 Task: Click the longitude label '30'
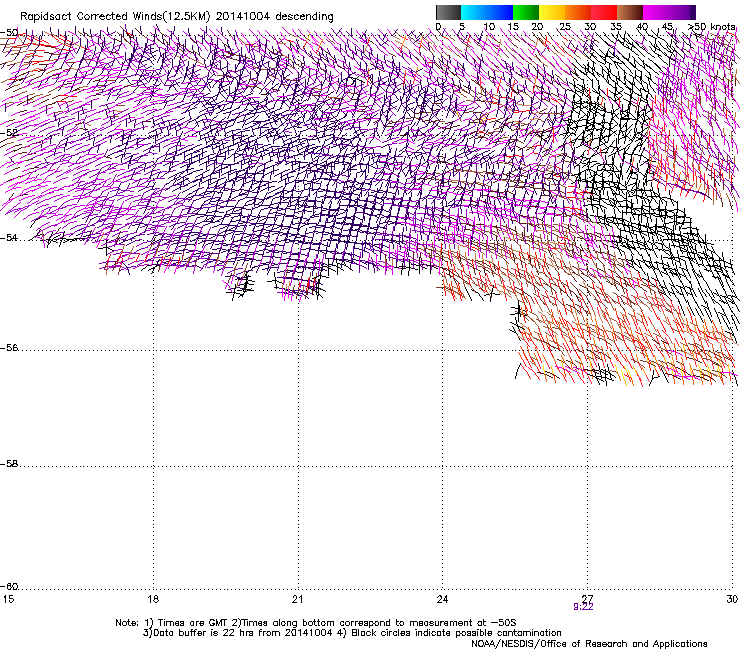tap(732, 599)
